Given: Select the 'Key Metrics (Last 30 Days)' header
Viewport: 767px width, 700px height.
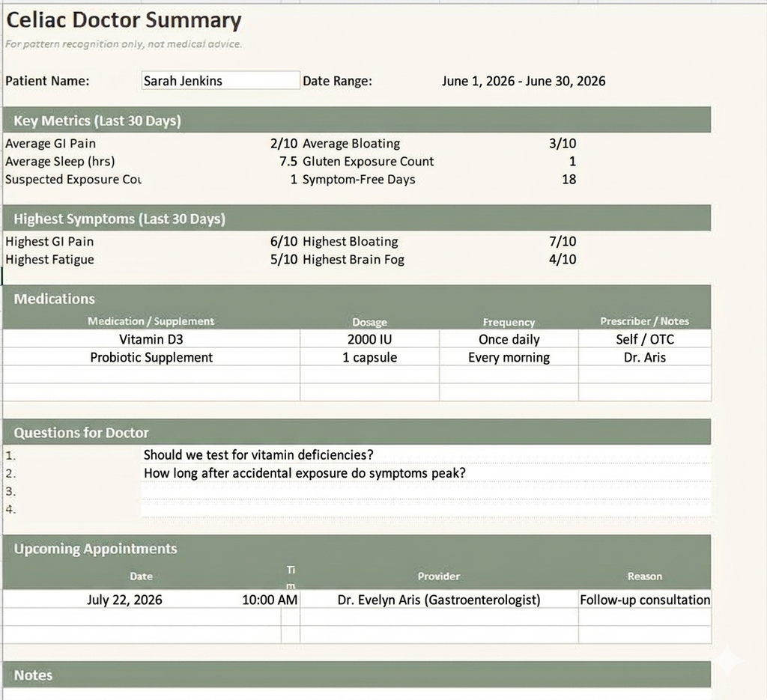Looking at the screenshot, I should (97, 121).
